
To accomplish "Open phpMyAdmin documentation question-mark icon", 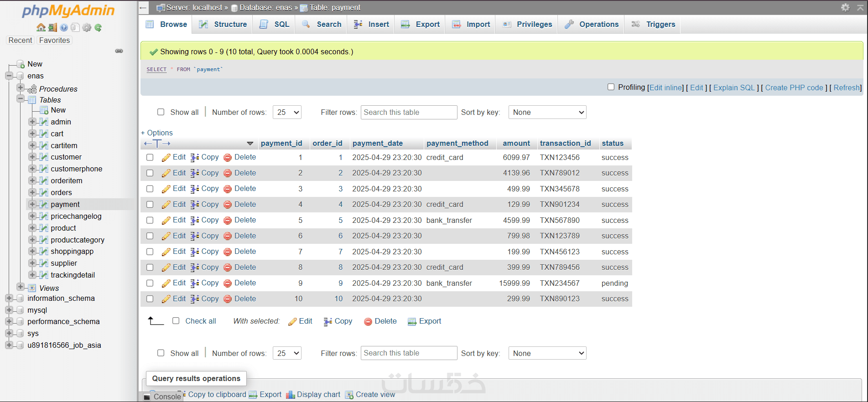I will point(64,27).
